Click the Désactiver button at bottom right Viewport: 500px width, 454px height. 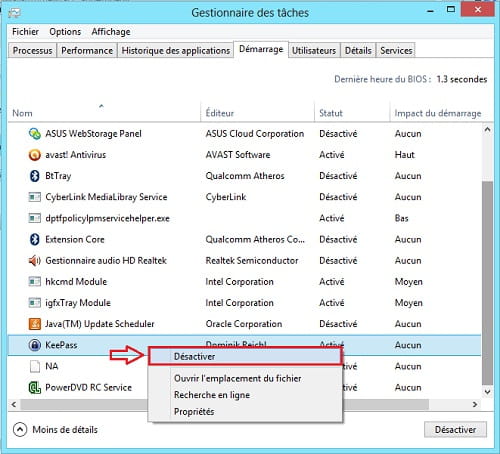click(455, 430)
